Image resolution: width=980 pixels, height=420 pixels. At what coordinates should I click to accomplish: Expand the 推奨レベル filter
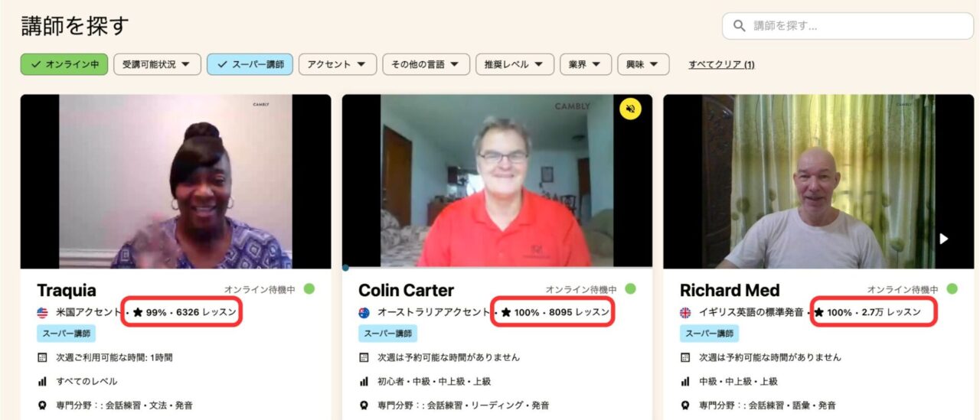[x=514, y=64]
